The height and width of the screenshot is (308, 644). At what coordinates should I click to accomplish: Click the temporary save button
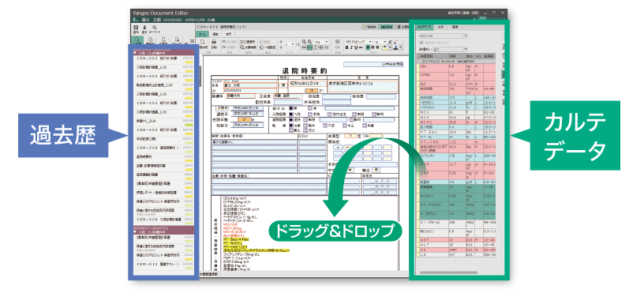click(x=369, y=27)
